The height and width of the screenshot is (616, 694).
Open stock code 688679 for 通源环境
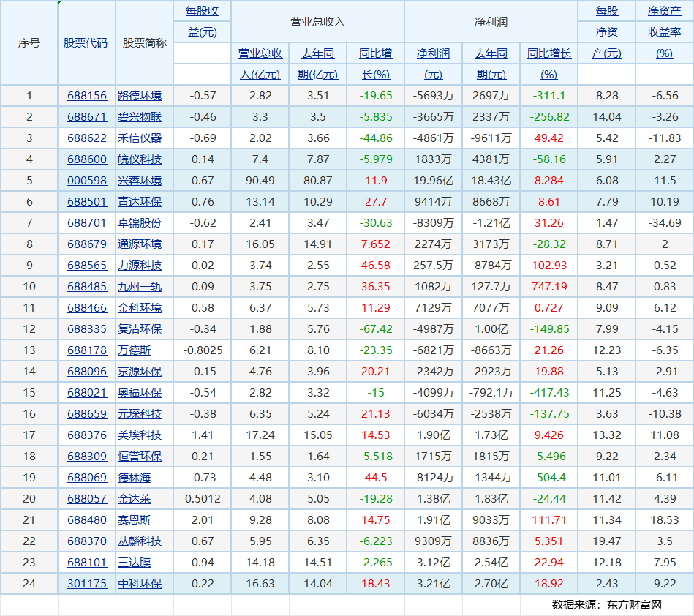(86, 244)
